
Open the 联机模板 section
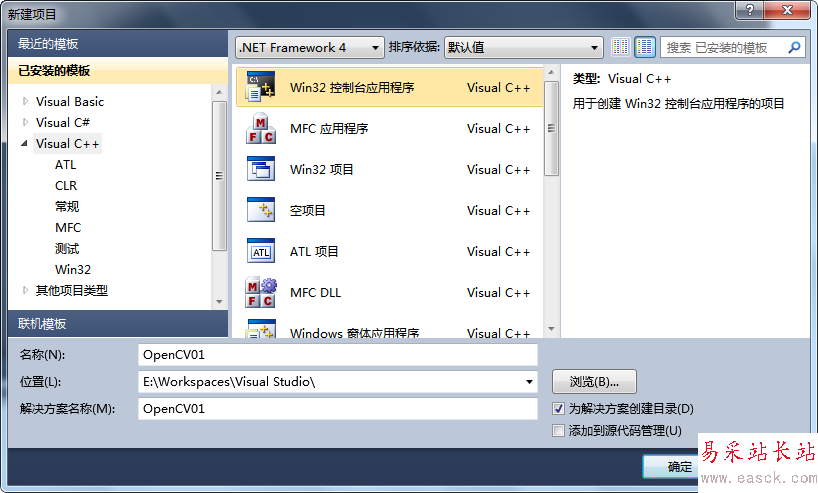tap(118, 323)
